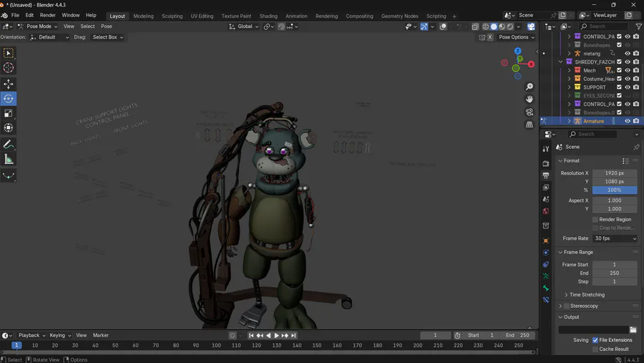
Task: Toggle X-ray display icon
Action: 475,26
